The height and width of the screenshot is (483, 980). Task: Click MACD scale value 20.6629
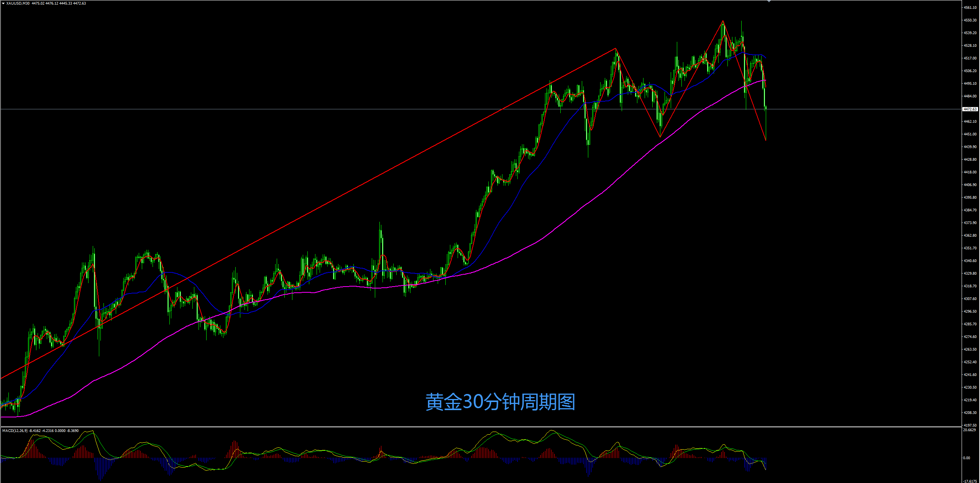pos(969,430)
